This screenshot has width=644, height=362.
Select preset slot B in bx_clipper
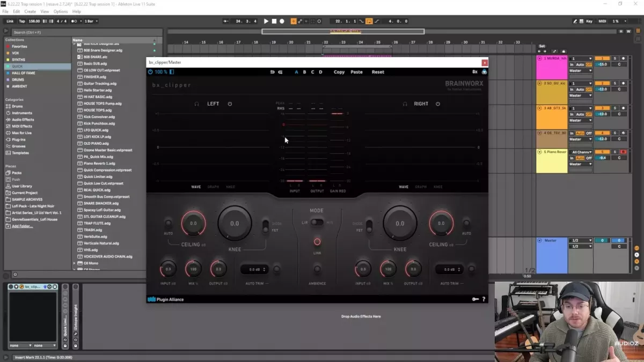[x=304, y=72]
